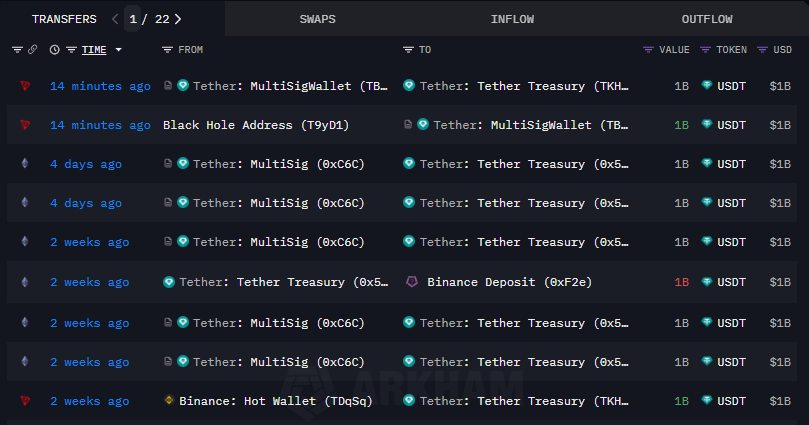Click Tether logo beside Tether Treasury in Binance Deposit row
The height and width of the screenshot is (425, 809).
(x=169, y=282)
